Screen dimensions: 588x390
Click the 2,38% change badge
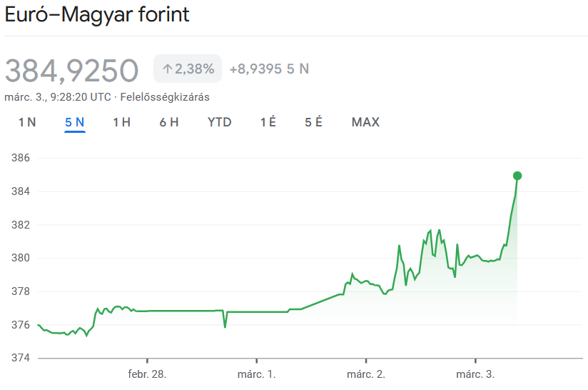coord(188,69)
